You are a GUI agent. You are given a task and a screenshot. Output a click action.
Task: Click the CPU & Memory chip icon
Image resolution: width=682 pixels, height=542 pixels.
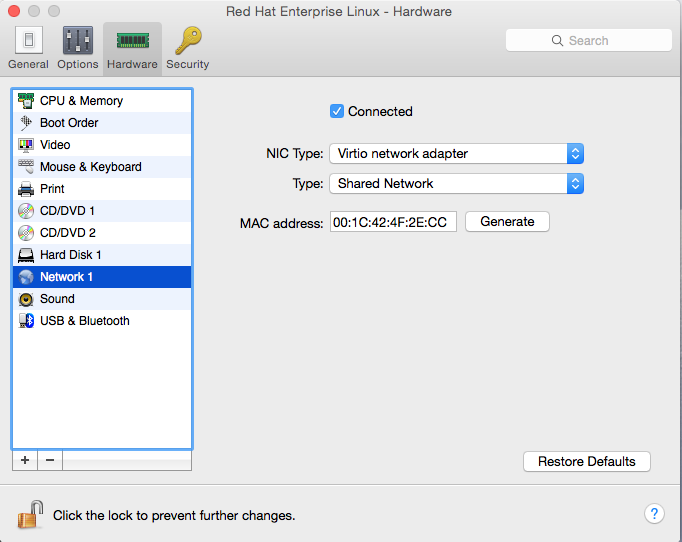point(26,101)
